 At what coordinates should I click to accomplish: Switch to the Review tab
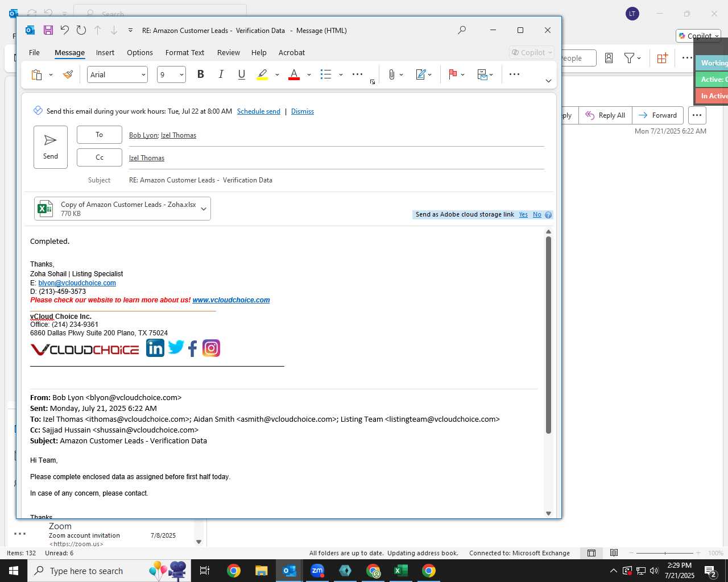click(x=229, y=52)
